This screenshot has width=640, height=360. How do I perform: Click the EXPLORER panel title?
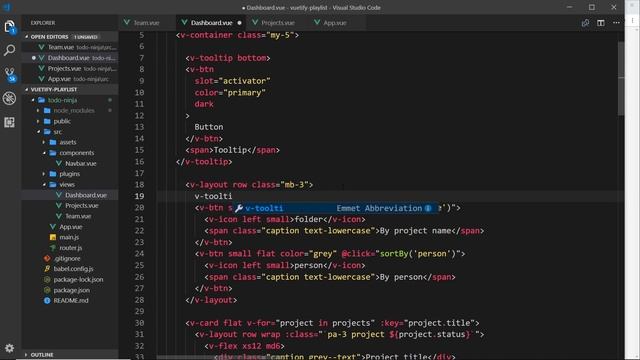click(43, 23)
